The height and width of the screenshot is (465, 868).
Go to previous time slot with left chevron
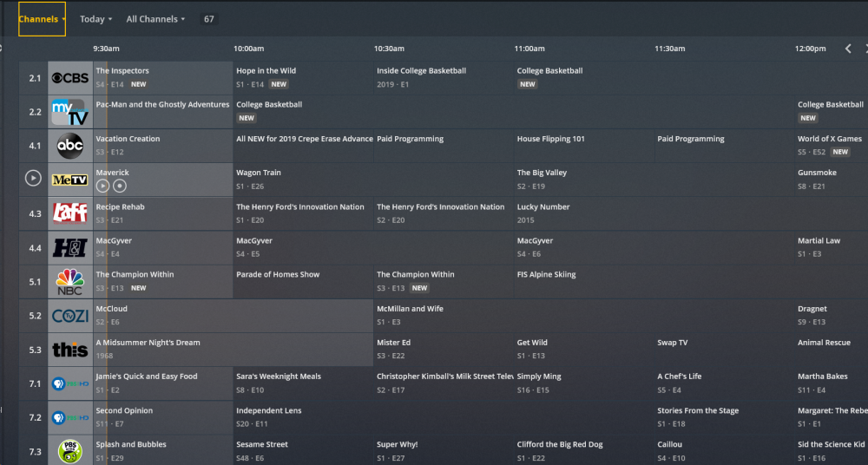(848, 49)
